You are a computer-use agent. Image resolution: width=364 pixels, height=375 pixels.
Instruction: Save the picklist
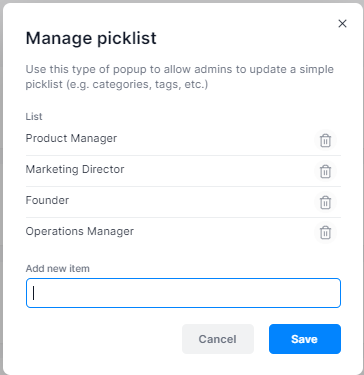(x=305, y=339)
